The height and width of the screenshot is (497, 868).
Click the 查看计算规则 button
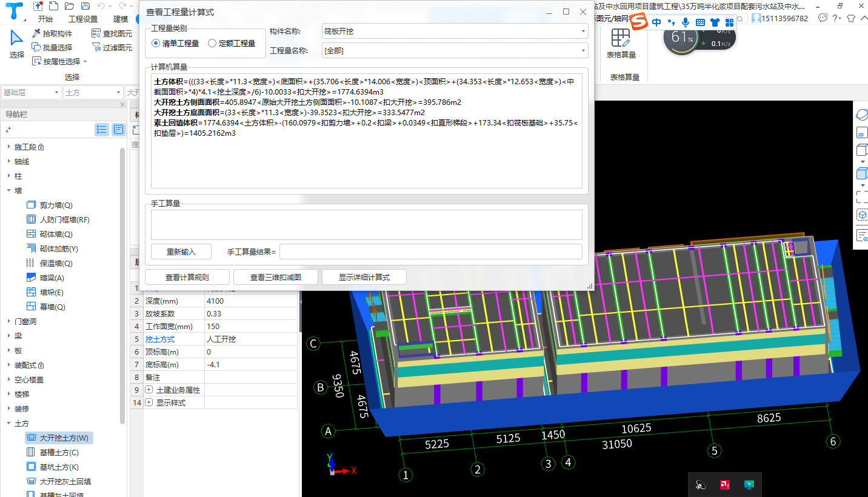[187, 277]
